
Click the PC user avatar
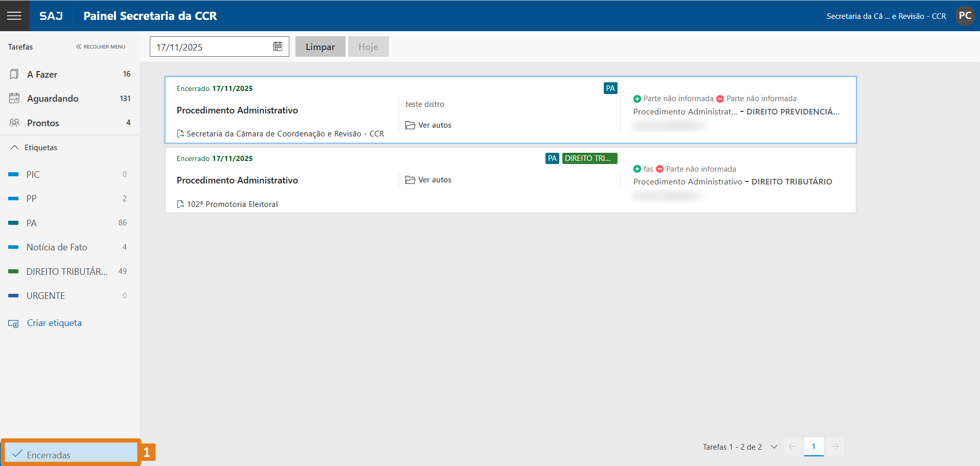965,16
